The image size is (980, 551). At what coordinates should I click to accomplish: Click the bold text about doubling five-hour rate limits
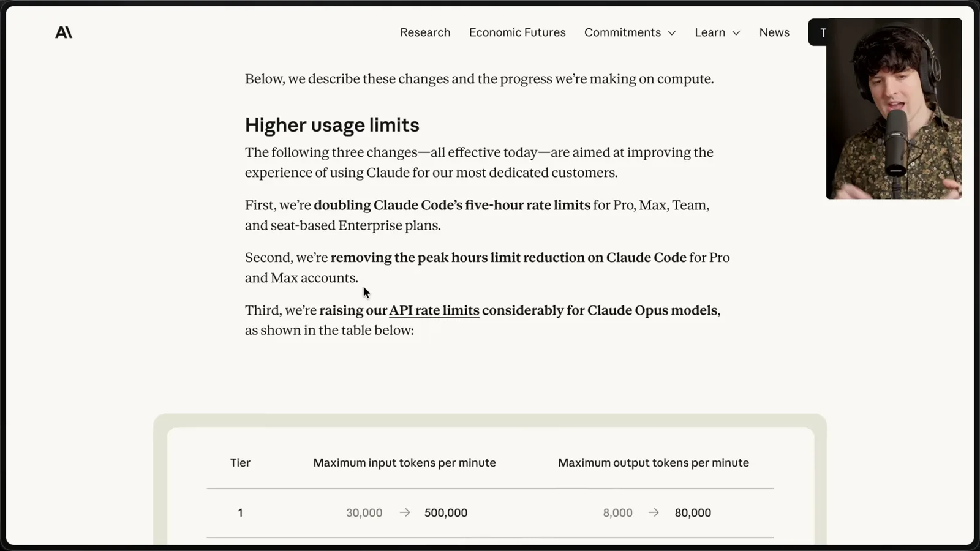(452, 205)
